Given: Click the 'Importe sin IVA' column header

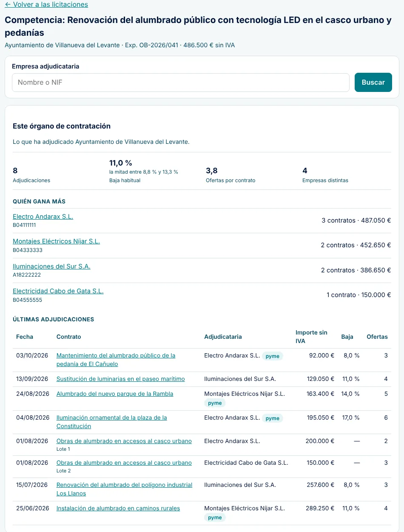Looking at the screenshot, I should click(311, 337).
